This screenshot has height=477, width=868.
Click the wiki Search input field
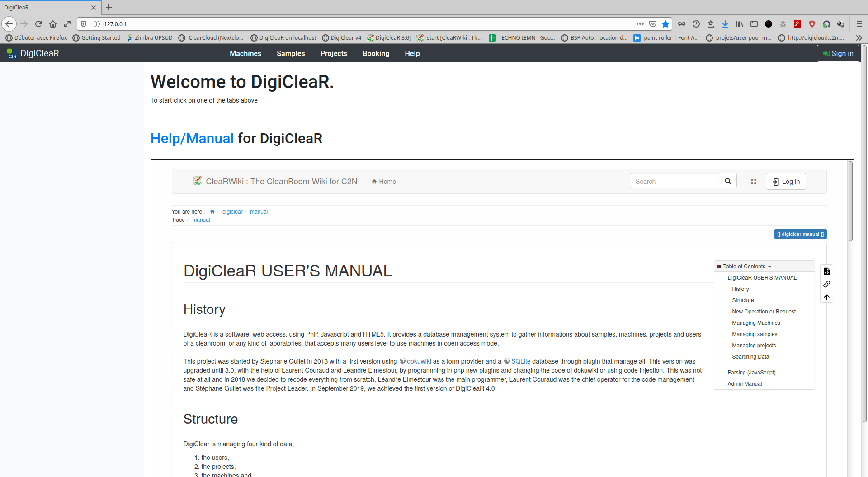[x=674, y=182]
